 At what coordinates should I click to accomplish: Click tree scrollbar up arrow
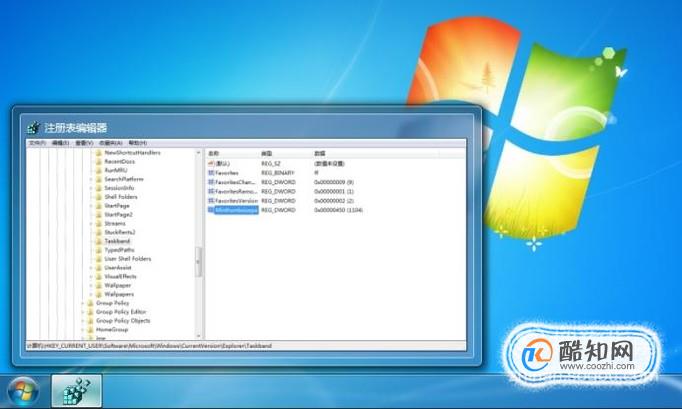[x=198, y=153]
